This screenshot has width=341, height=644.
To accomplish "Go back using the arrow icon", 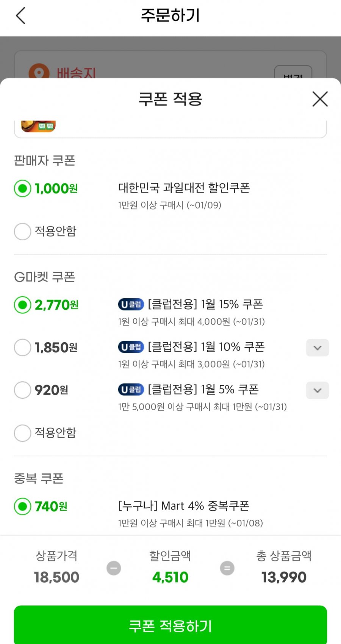I will tap(21, 16).
